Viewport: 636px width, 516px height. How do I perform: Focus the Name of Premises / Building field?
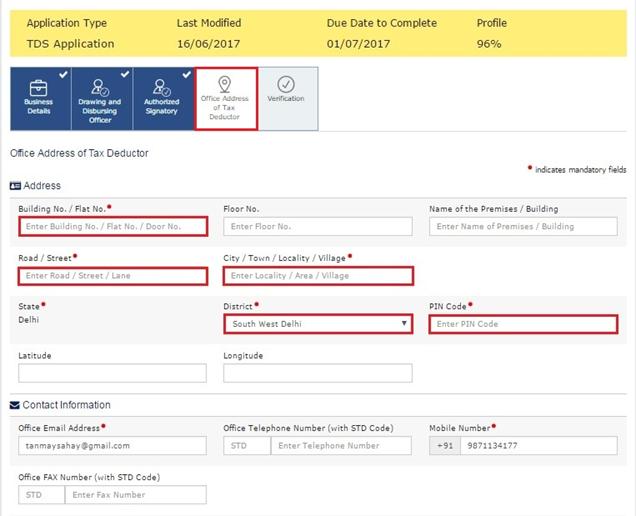(523, 226)
